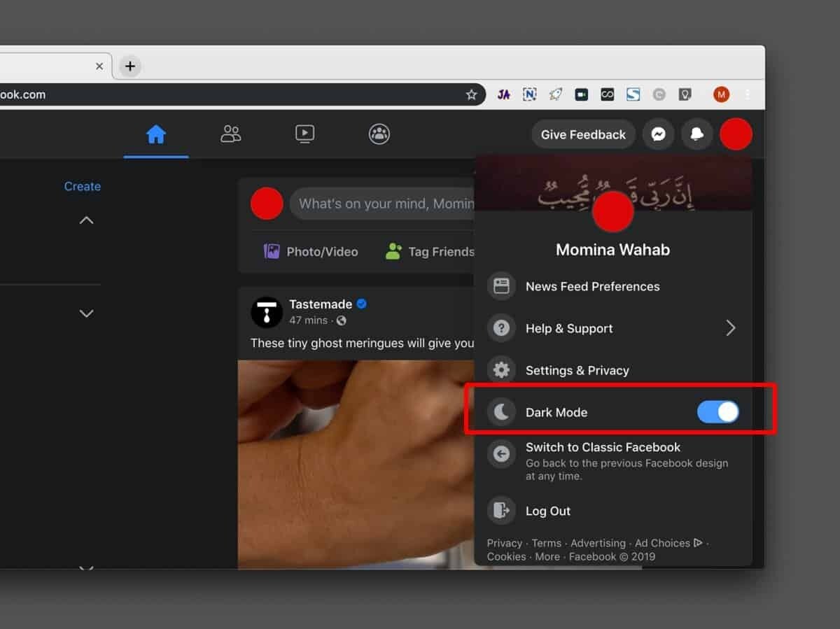Check notifications via the bell icon
The width and height of the screenshot is (840, 629).
[x=697, y=134]
